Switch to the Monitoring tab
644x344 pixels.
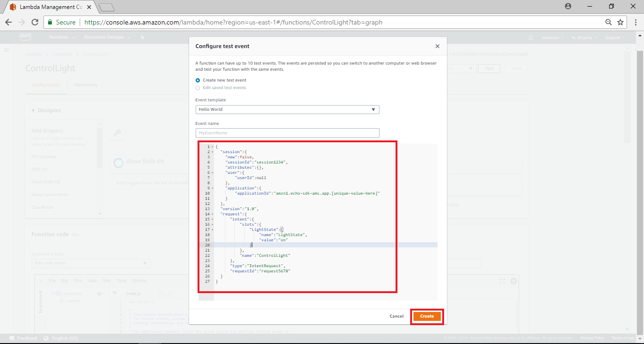(86, 85)
